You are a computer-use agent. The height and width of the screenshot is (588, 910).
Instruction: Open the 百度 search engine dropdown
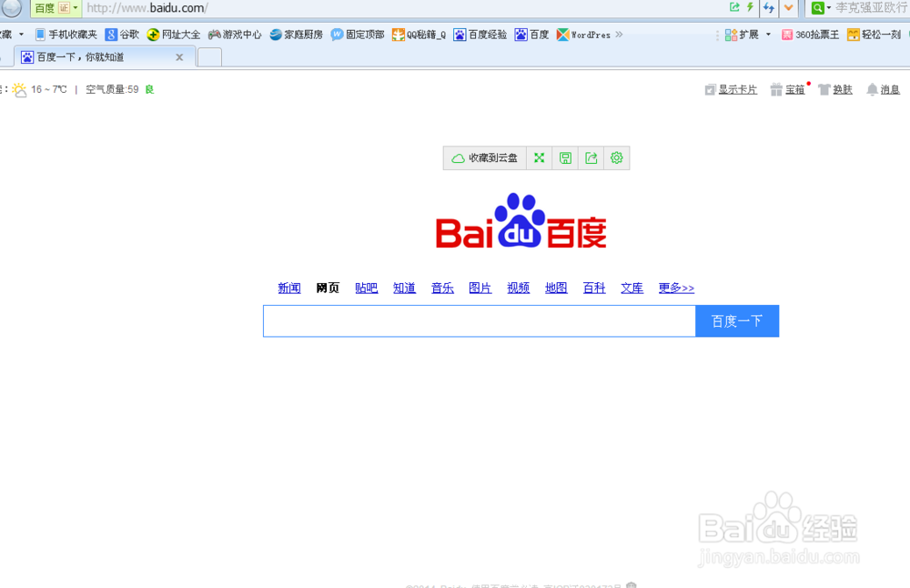(x=53, y=8)
